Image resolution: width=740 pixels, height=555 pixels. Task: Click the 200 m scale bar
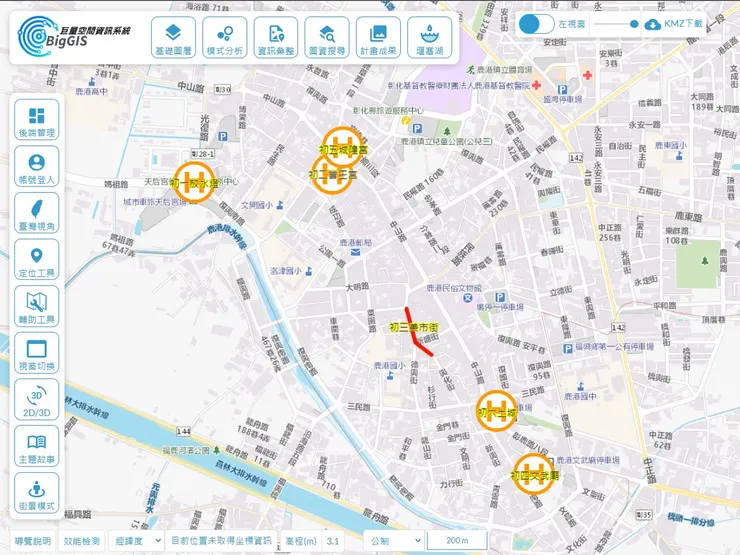click(457, 540)
